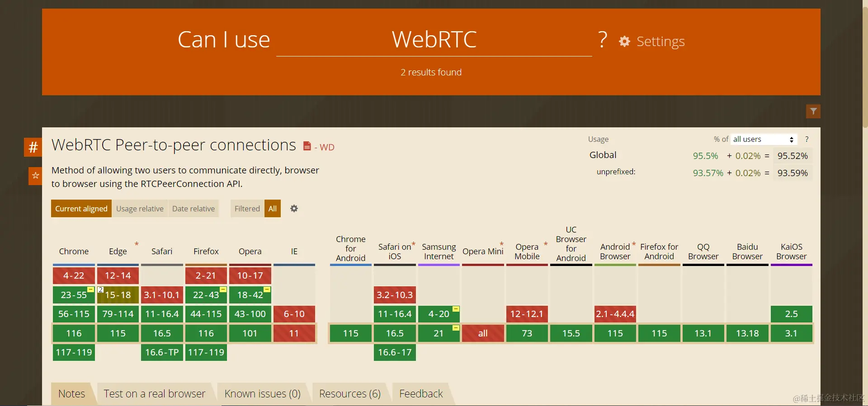Select the Filtered browsers option
The width and height of the screenshot is (868, 406).
click(247, 209)
